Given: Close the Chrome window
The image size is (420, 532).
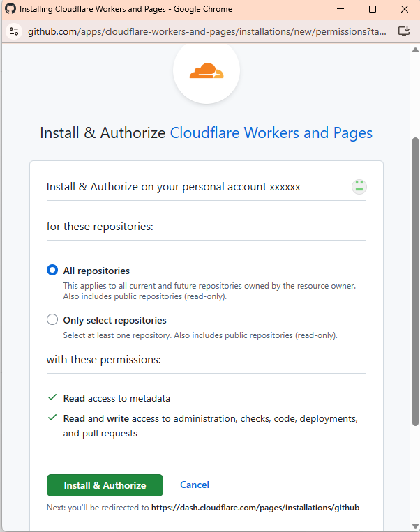Looking at the screenshot, I should click(405, 9).
